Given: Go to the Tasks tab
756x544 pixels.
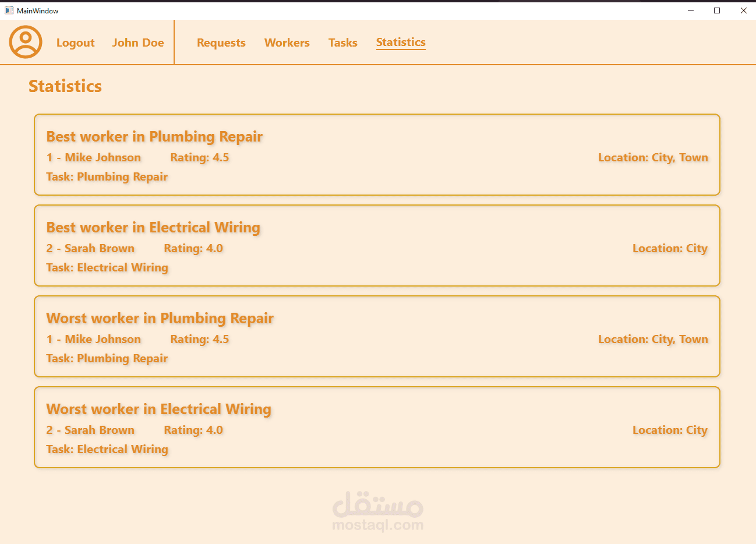Looking at the screenshot, I should [x=342, y=43].
